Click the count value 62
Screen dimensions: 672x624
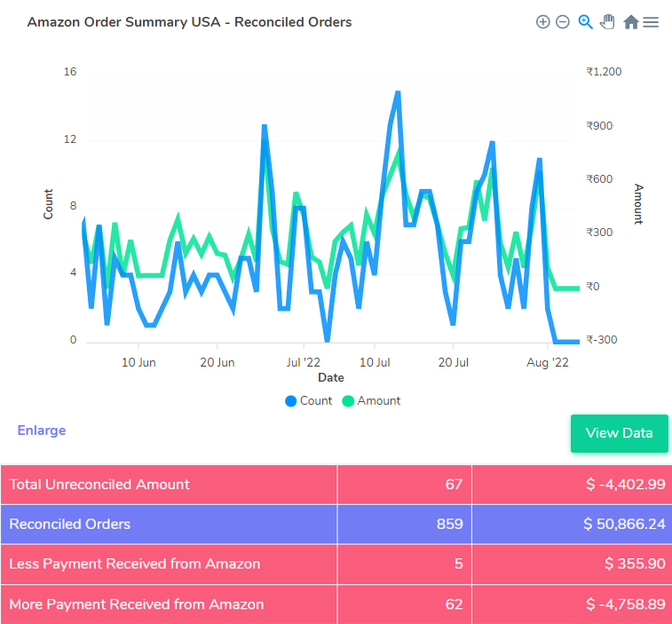(454, 604)
